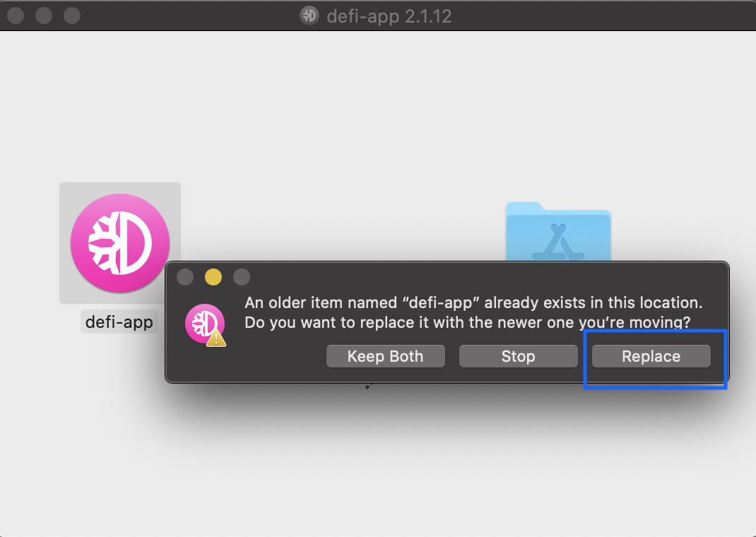Viewport: 756px width, 537px height.
Task: Click the 'Do you want to replace' text
Action: coord(467,322)
